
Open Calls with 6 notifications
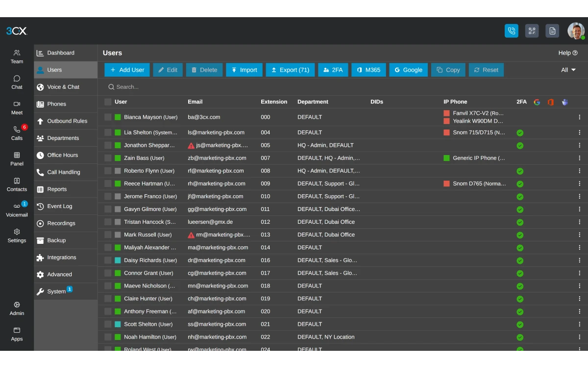pos(17,133)
